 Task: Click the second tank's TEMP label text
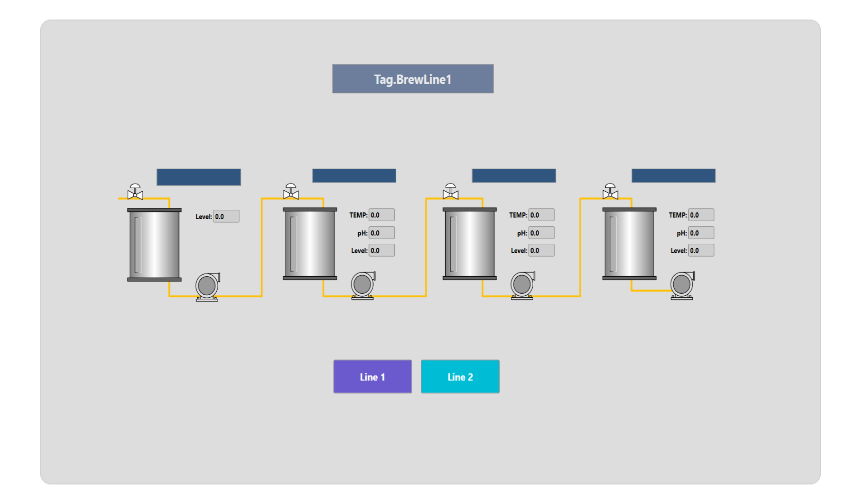(359, 215)
